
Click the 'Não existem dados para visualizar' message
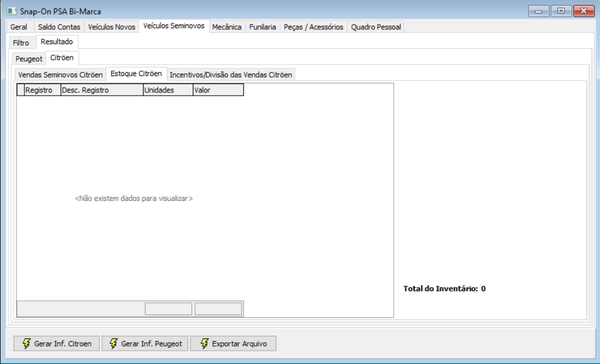pos(134,198)
